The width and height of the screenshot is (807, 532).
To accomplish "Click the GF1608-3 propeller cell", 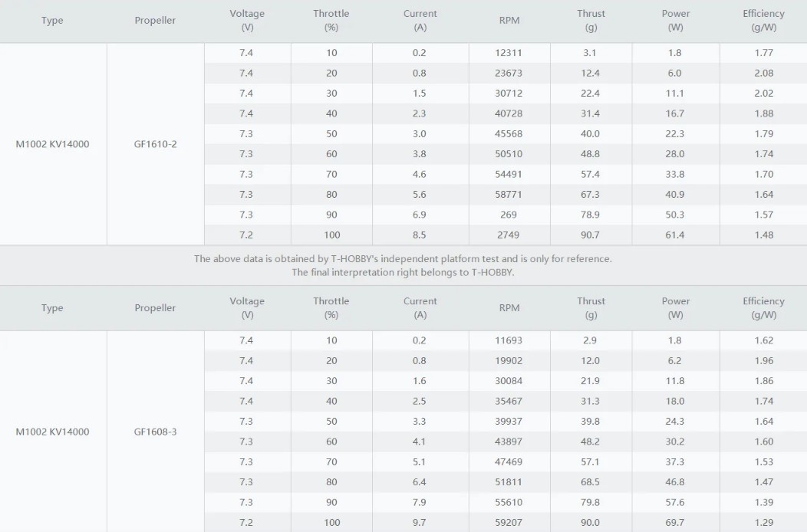I will click(x=156, y=432).
